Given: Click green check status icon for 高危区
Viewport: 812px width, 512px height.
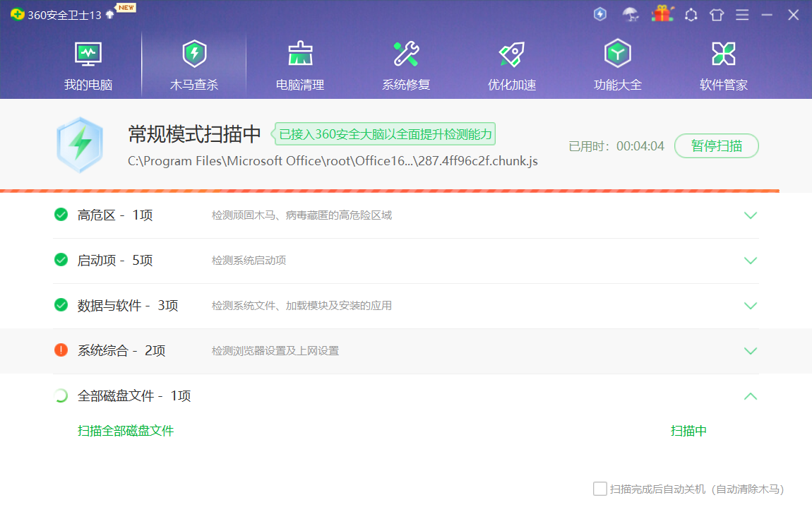Looking at the screenshot, I should [x=61, y=214].
